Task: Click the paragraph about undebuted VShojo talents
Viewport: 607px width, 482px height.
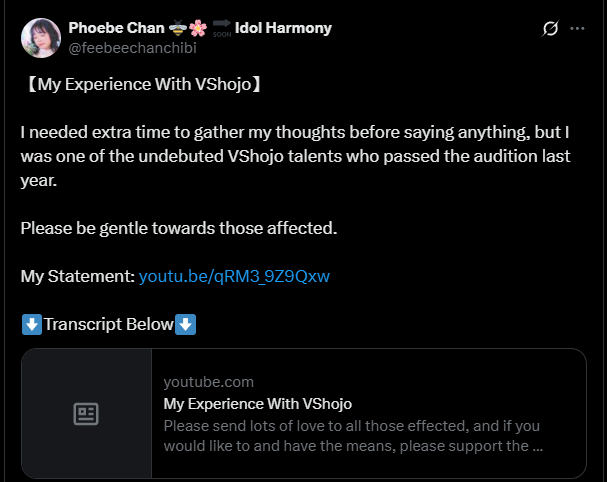Action: [x=295, y=156]
